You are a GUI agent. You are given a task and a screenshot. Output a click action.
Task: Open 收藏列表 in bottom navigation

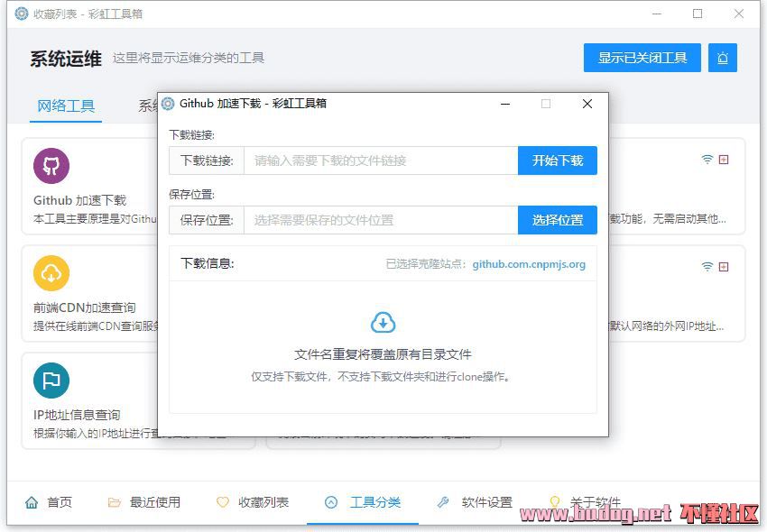[x=253, y=502]
